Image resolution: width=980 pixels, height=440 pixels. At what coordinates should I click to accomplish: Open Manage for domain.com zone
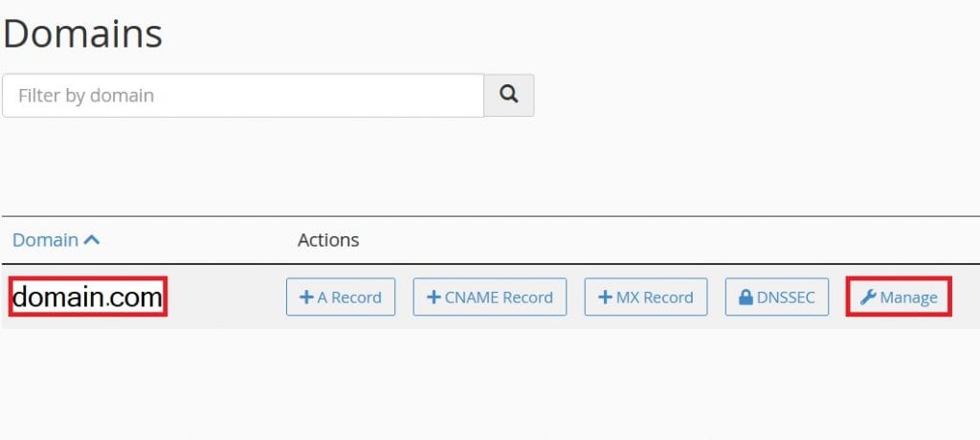[899, 297]
